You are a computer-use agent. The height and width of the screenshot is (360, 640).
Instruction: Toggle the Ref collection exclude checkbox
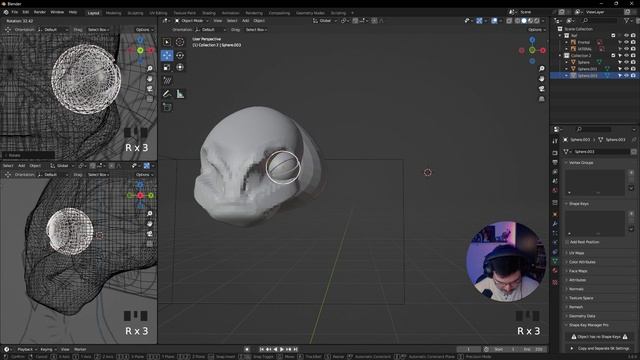pyautogui.click(x=613, y=36)
